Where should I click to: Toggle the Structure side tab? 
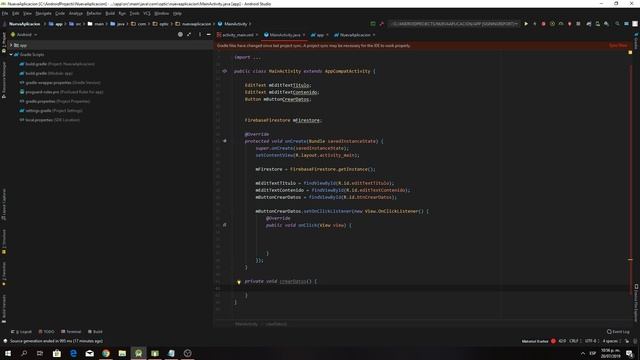point(4,242)
